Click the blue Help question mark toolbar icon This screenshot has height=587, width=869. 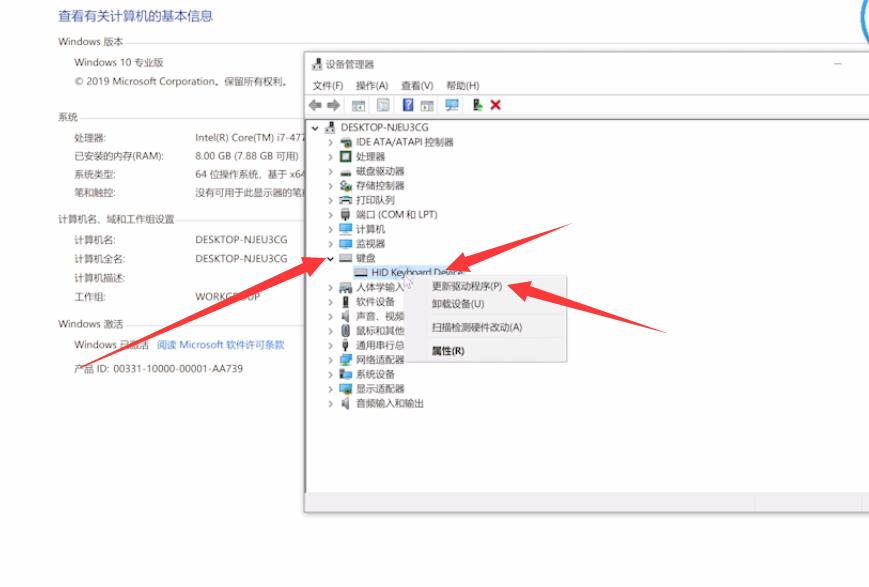pos(408,105)
